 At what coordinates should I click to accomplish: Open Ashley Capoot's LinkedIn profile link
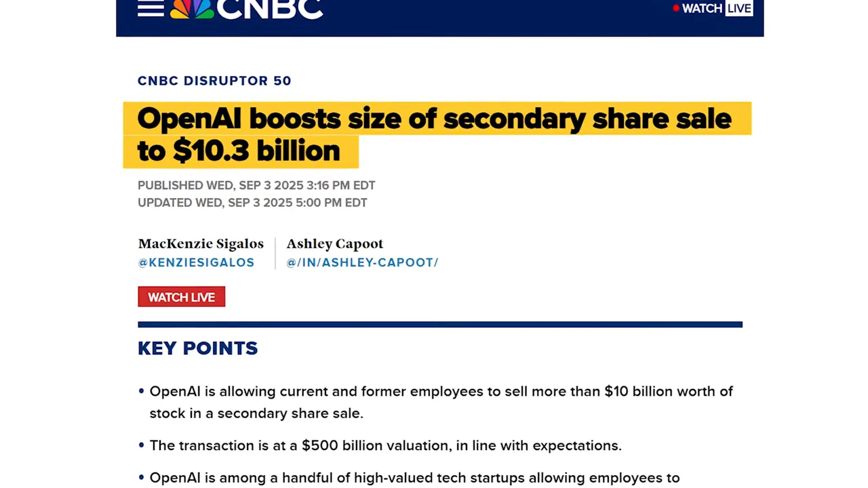pos(362,262)
